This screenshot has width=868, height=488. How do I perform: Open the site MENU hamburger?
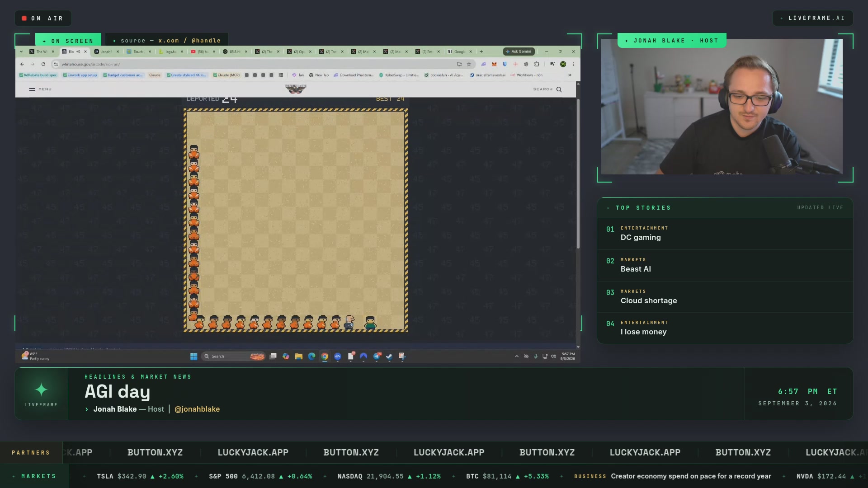(x=40, y=89)
